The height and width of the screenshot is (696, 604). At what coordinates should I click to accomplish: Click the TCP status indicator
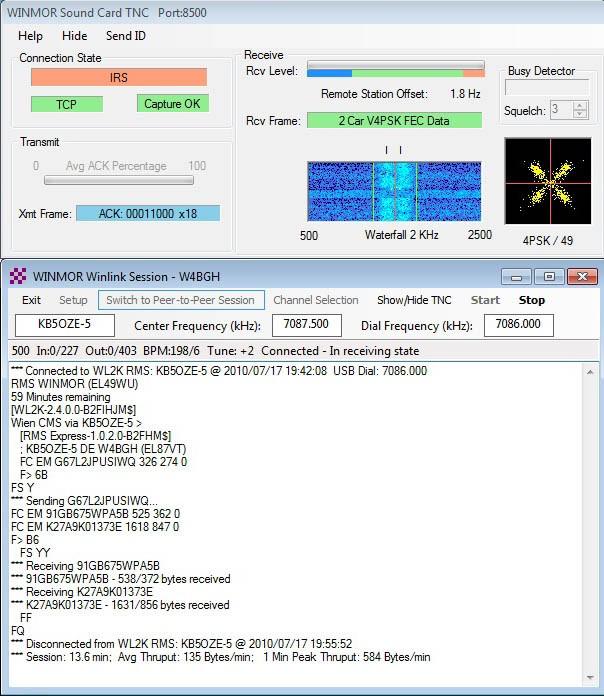(67, 104)
